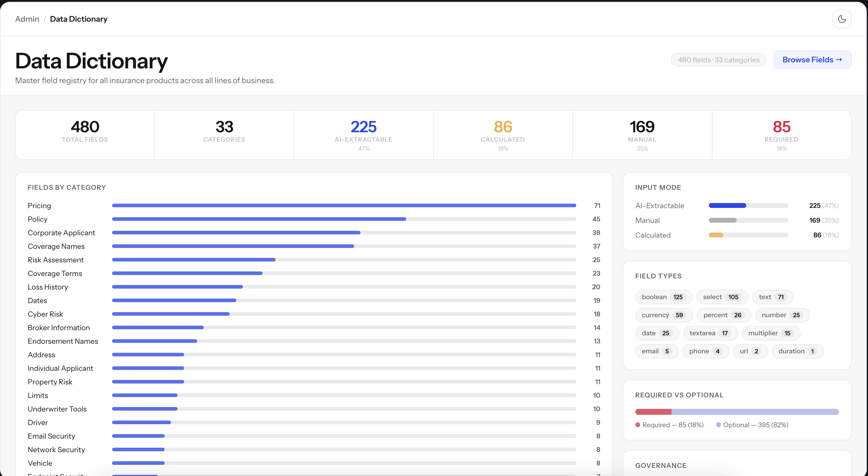The image size is (868, 476).
Task: Toggle dark mode with the moon icon
Action: 842,19
